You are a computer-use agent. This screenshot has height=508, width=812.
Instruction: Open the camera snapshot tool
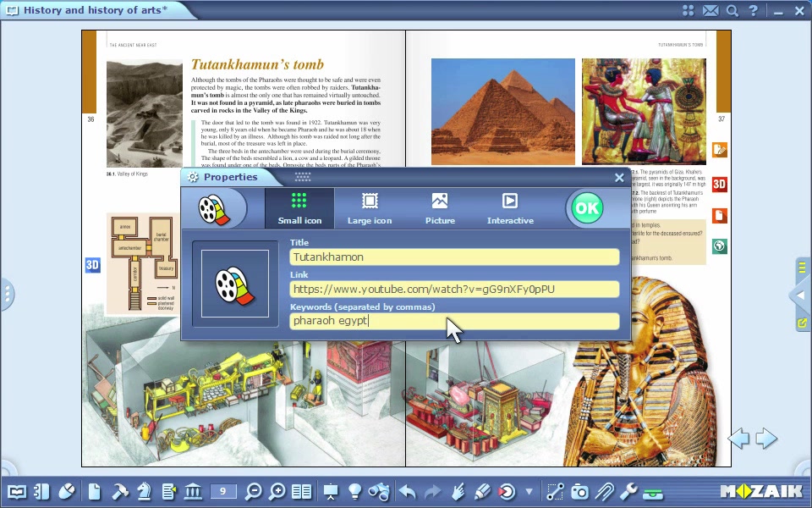coord(579,491)
